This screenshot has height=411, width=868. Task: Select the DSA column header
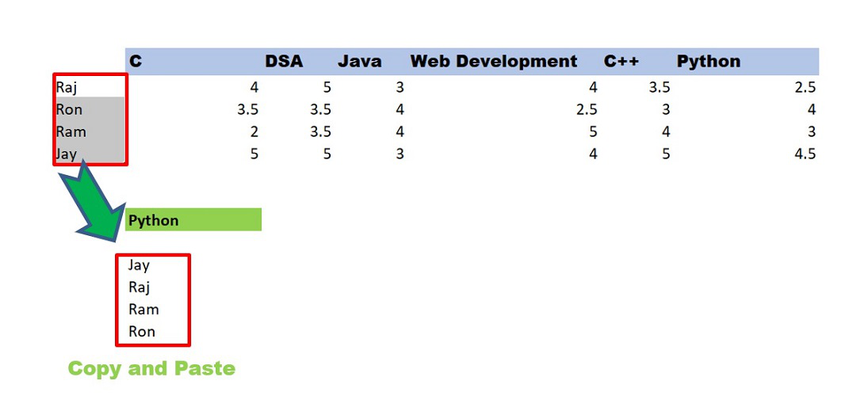point(284,62)
